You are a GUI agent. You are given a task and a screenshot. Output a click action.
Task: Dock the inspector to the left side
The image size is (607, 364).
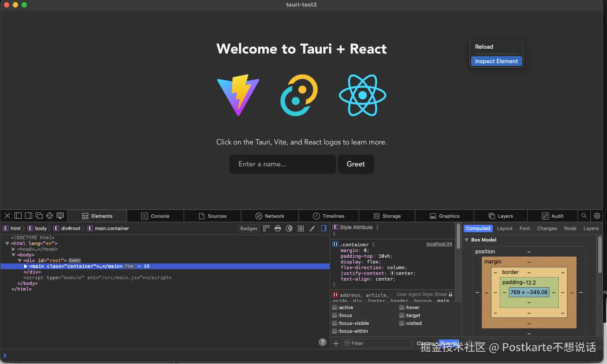click(x=18, y=216)
